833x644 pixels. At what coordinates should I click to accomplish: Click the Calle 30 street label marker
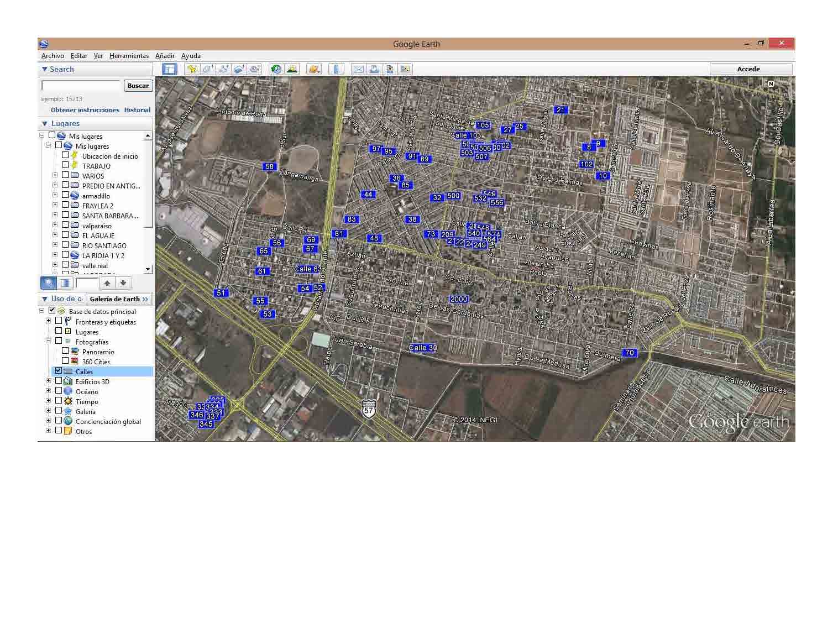pos(423,348)
